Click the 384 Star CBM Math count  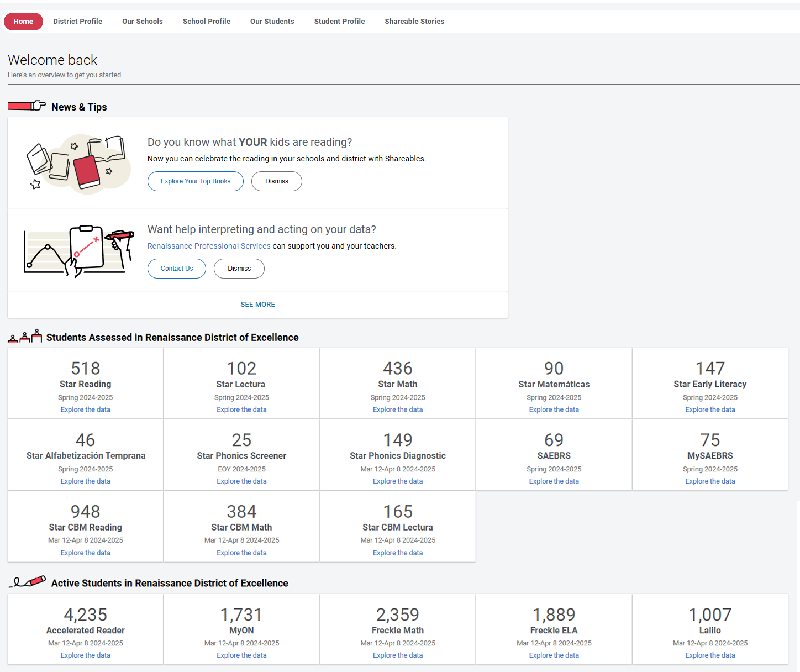tap(241, 511)
